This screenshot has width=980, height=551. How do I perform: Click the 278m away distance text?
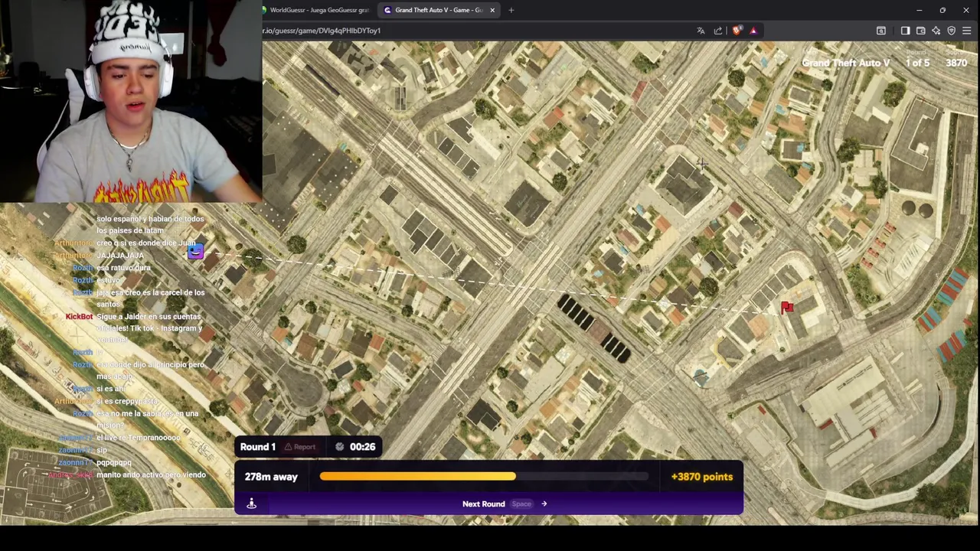(271, 477)
